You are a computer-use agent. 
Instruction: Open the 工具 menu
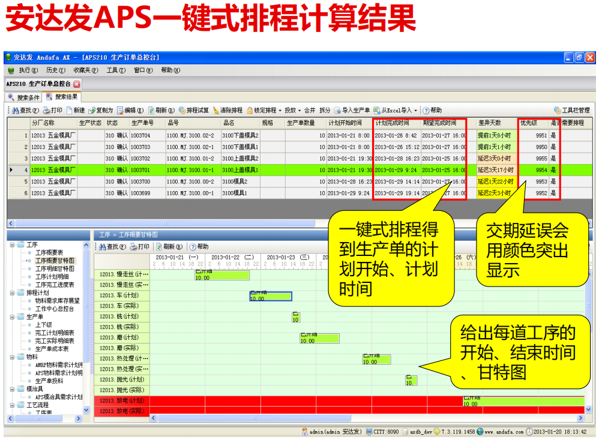click(x=116, y=70)
